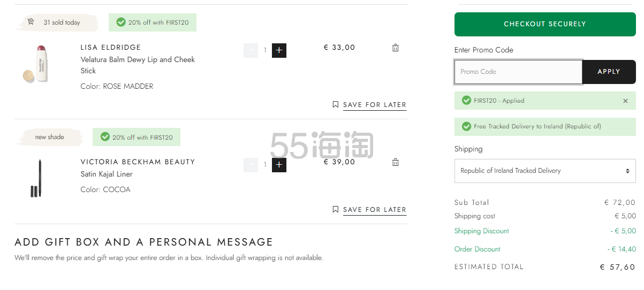Decrease Satin Kajal Liner quantity

tap(251, 165)
